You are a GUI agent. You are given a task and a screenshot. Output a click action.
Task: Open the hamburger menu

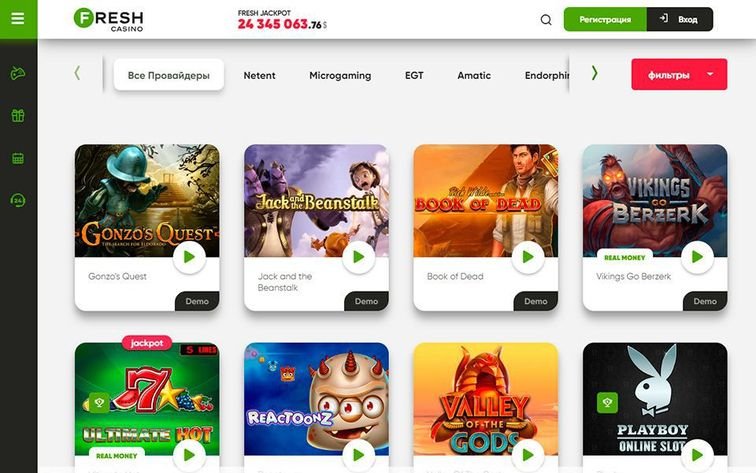pos(18,18)
